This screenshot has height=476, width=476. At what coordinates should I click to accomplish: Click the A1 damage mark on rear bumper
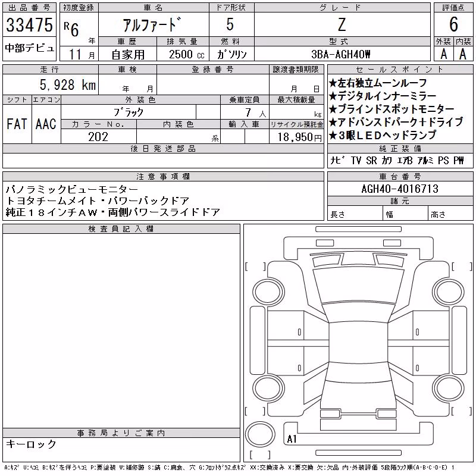[292, 439]
